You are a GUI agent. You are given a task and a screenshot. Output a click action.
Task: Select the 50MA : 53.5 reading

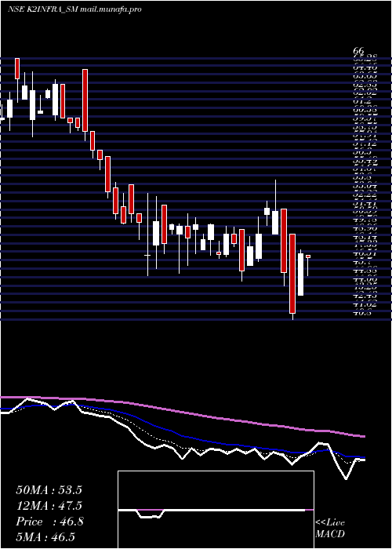click(x=49, y=490)
